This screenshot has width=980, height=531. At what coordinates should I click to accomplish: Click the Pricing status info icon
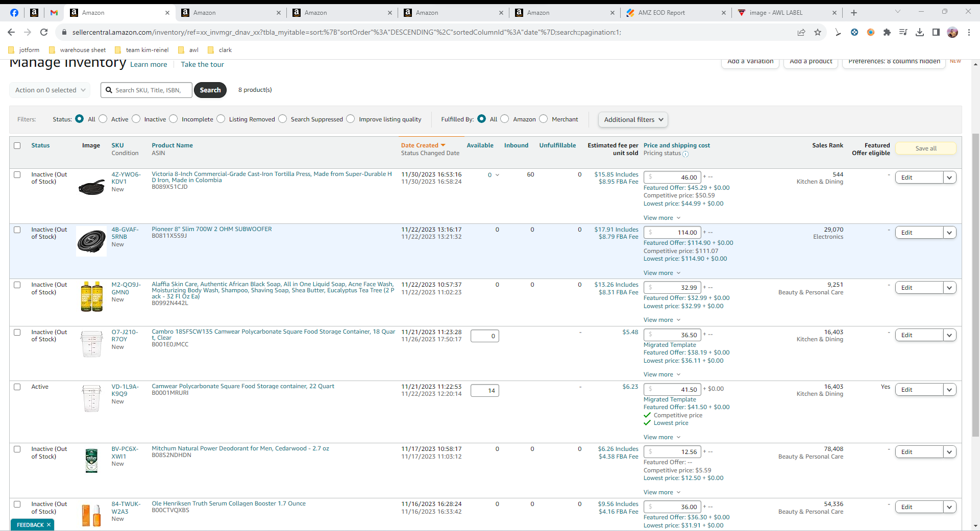pos(685,154)
